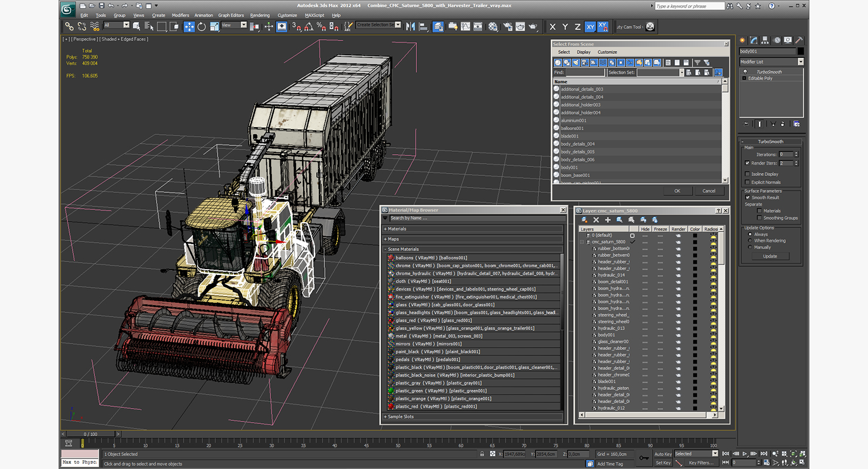Toggle the selection lock padlock icon

coord(482,454)
